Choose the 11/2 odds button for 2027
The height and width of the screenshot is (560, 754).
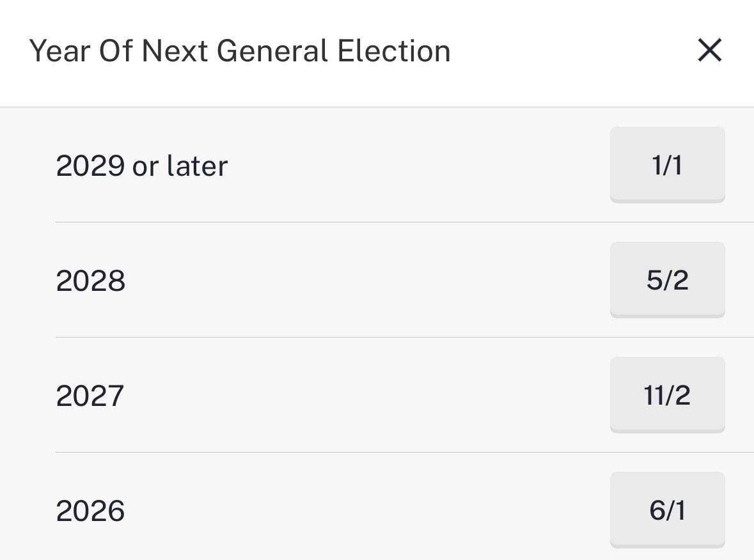[x=668, y=394]
